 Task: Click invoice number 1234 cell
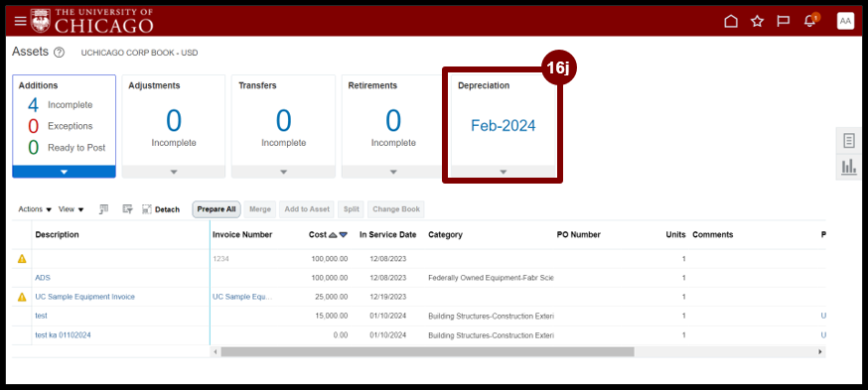point(220,258)
